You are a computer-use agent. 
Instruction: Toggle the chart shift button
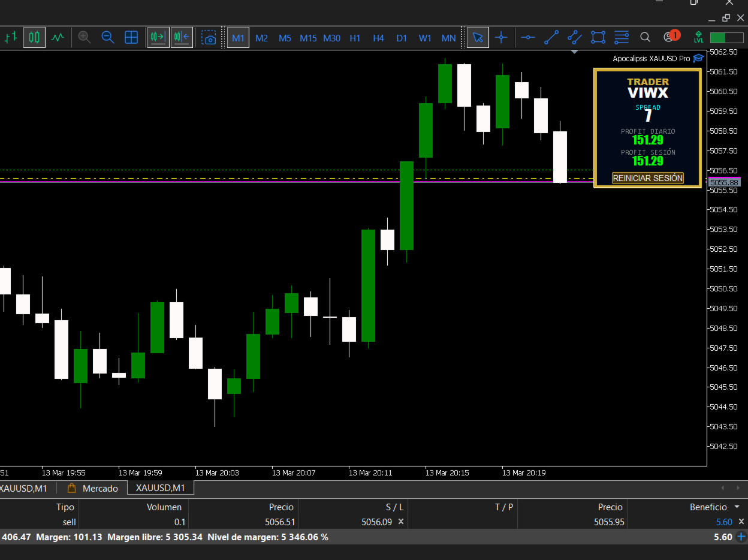(x=182, y=37)
